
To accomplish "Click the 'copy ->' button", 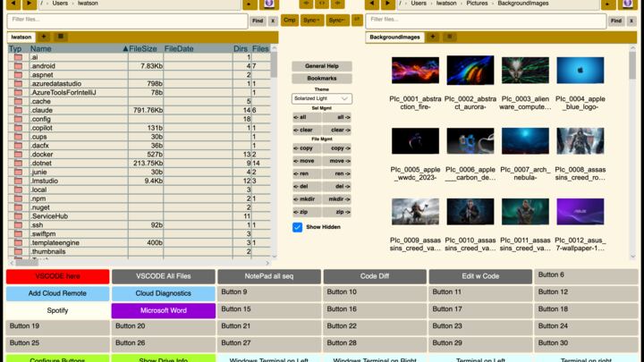I will [x=337, y=148].
